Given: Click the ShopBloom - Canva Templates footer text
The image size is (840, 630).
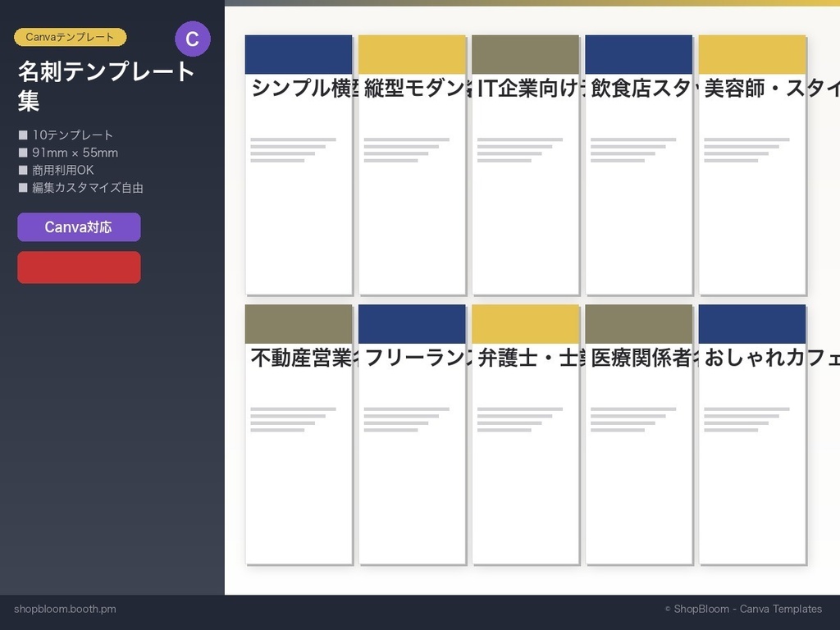Looking at the screenshot, I should (742, 609).
